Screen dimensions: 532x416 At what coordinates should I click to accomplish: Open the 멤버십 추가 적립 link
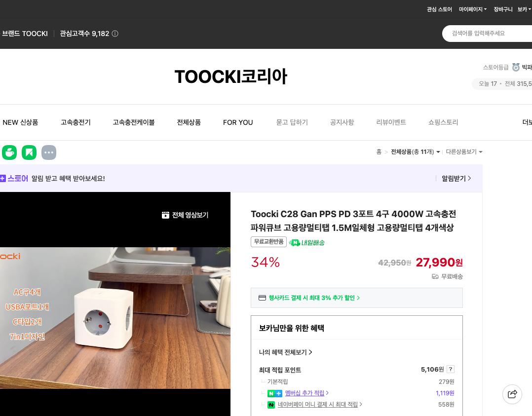click(x=305, y=393)
